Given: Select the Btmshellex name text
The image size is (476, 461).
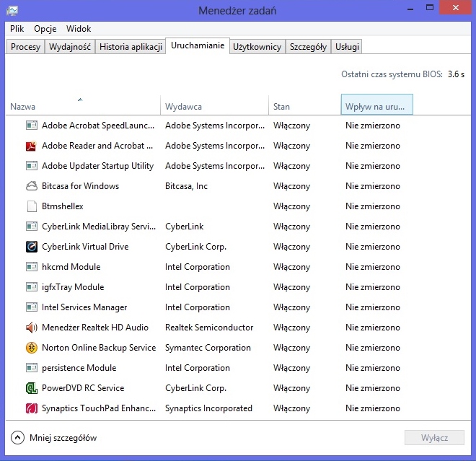Looking at the screenshot, I should [63, 206].
